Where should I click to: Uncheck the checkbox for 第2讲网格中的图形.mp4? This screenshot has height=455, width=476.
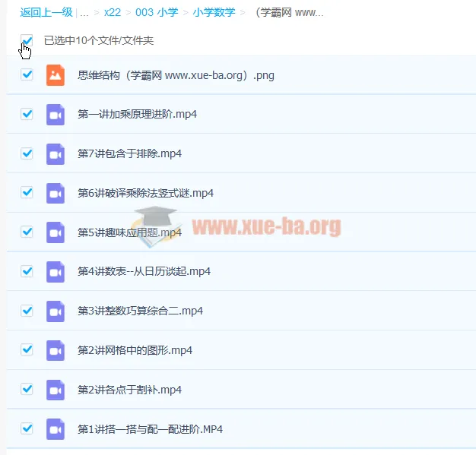pos(27,349)
